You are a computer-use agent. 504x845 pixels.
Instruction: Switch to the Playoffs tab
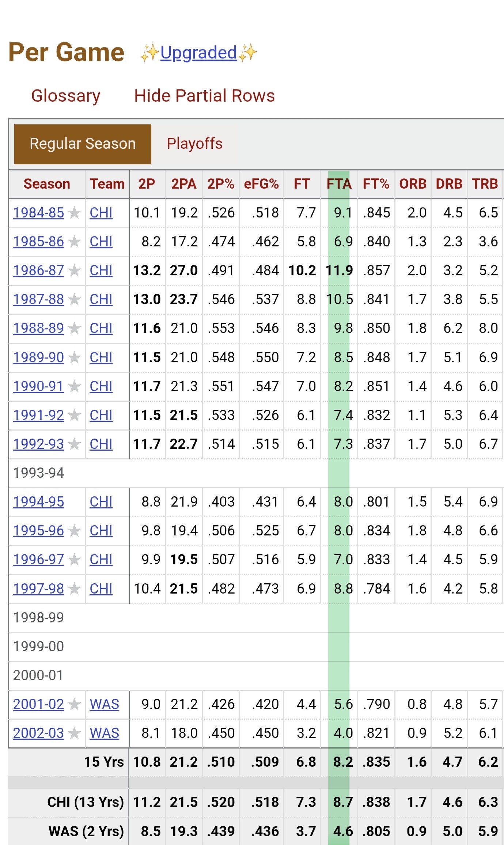coord(194,144)
